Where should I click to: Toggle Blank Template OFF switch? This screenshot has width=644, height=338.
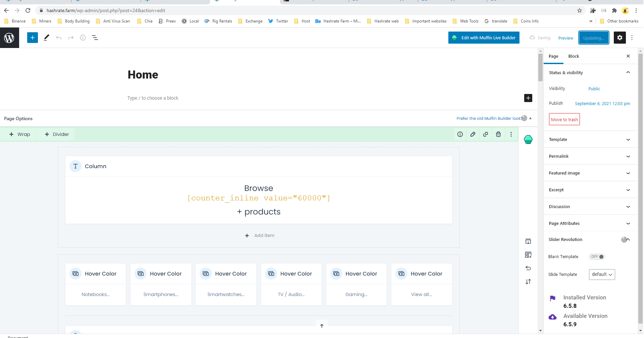[x=597, y=257]
